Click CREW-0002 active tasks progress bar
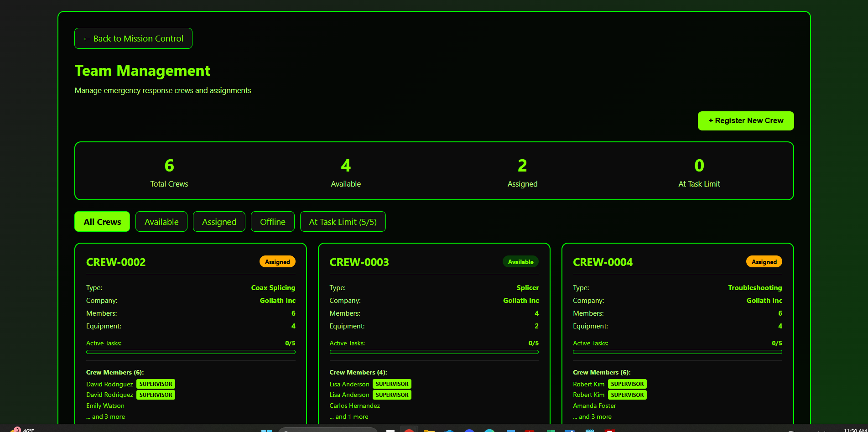This screenshot has width=868, height=432. (191, 352)
